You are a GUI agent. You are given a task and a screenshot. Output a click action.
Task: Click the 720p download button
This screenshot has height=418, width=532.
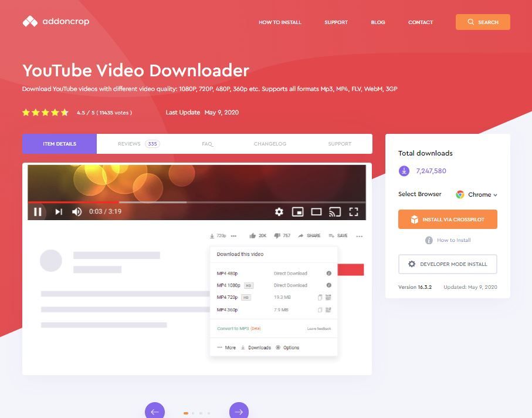coord(218,235)
